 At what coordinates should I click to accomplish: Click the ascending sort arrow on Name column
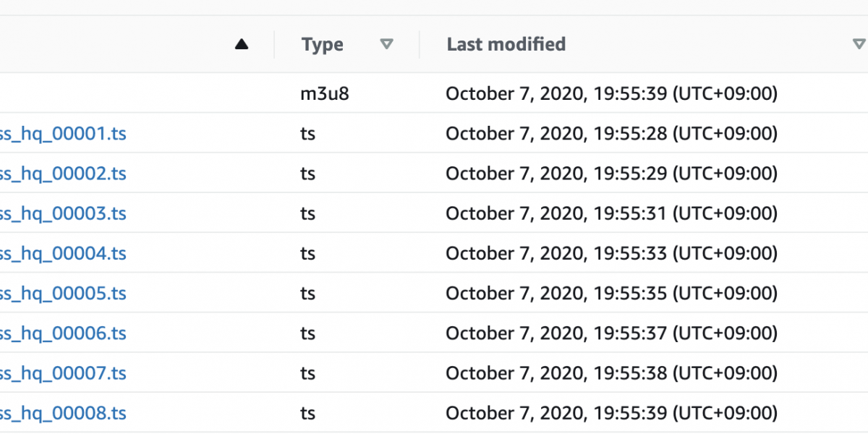click(x=242, y=45)
